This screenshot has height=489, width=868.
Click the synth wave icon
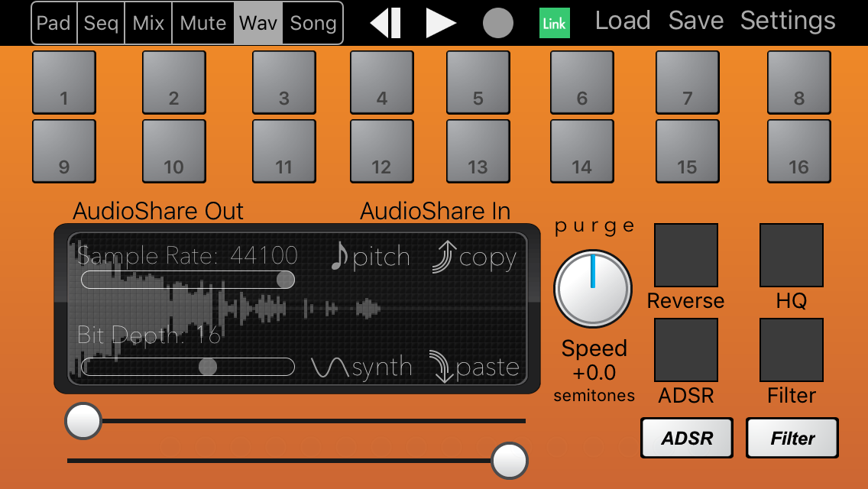pyautogui.click(x=330, y=368)
